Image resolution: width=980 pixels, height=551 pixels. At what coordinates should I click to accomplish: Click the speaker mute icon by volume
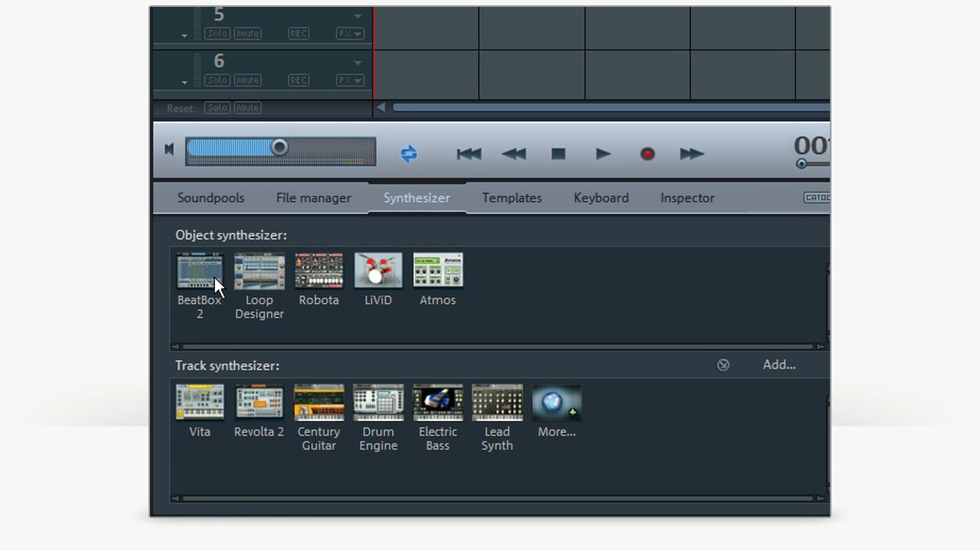click(x=169, y=149)
